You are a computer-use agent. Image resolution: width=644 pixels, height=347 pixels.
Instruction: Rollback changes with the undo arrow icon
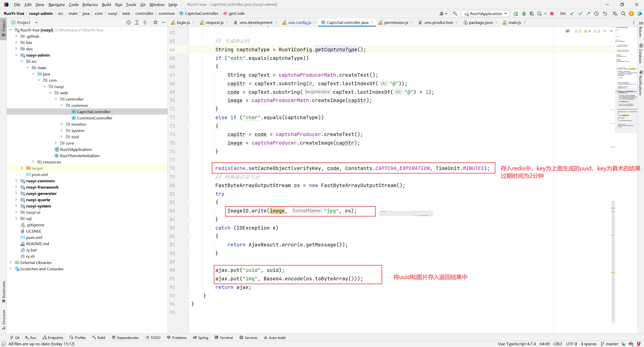pyautogui.click(x=605, y=14)
